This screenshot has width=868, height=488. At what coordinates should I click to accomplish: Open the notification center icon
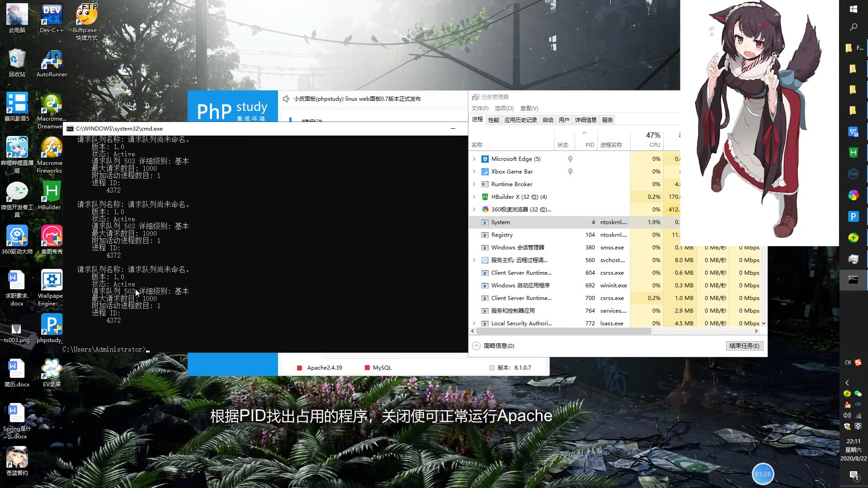[854, 475]
